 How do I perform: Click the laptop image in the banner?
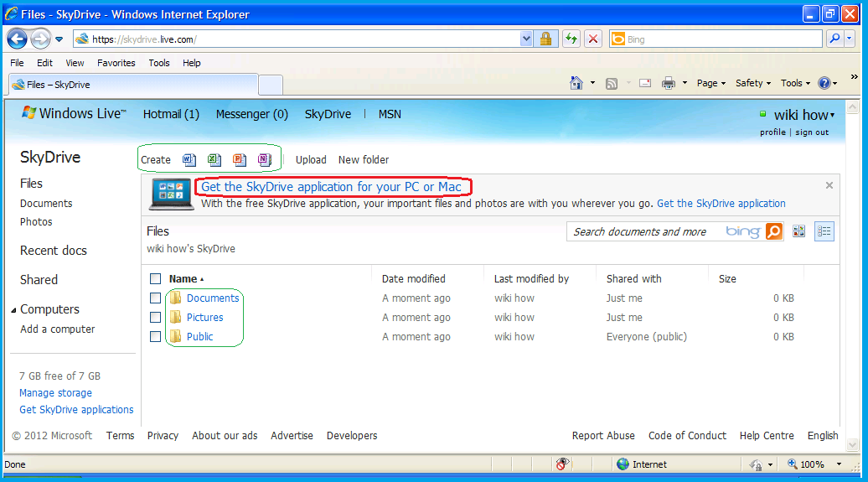[x=171, y=194]
